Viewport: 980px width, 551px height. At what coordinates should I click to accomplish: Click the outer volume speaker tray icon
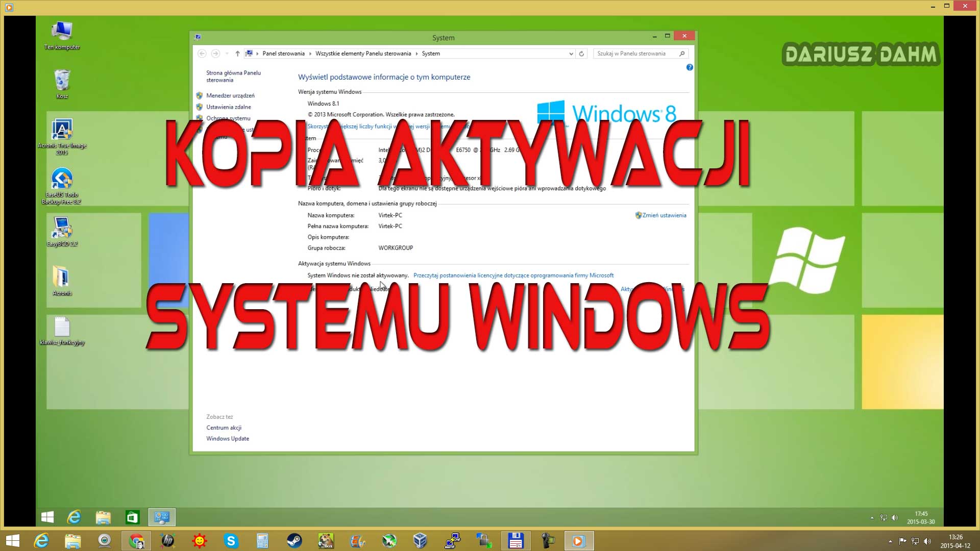(x=927, y=541)
